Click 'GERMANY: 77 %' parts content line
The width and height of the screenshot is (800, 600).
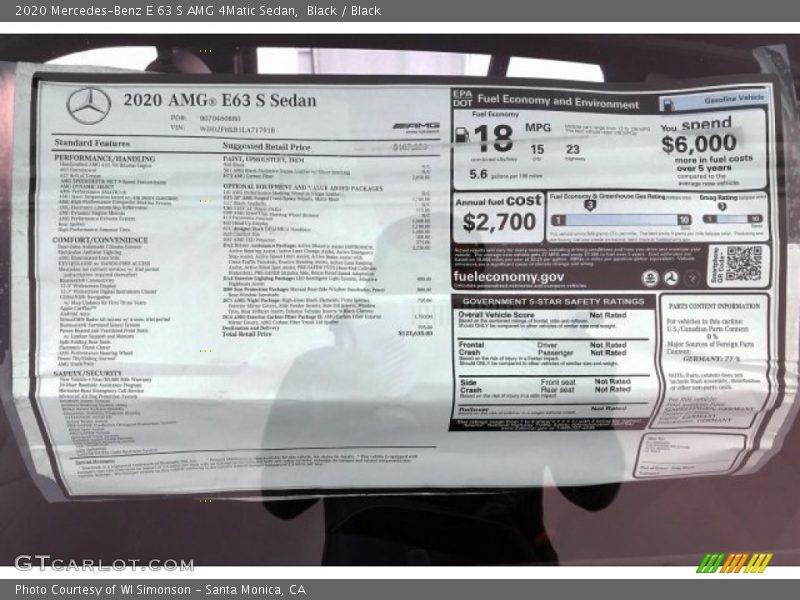pos(711,359)
